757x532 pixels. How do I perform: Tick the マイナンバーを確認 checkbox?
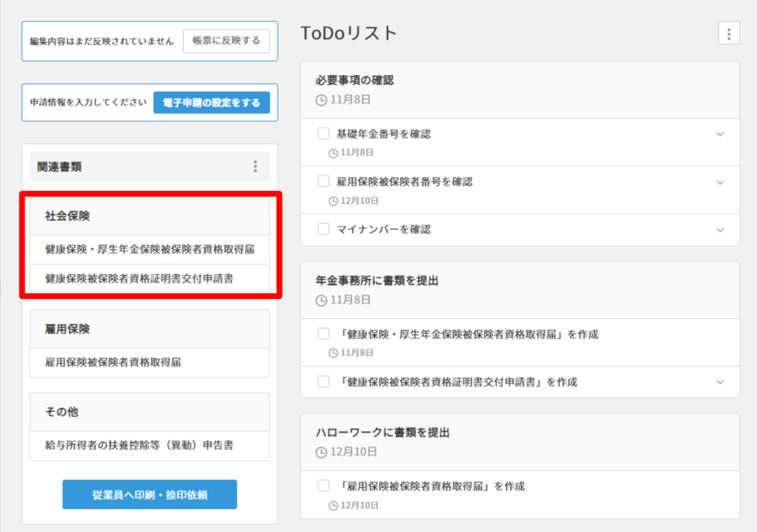(323, 229)
